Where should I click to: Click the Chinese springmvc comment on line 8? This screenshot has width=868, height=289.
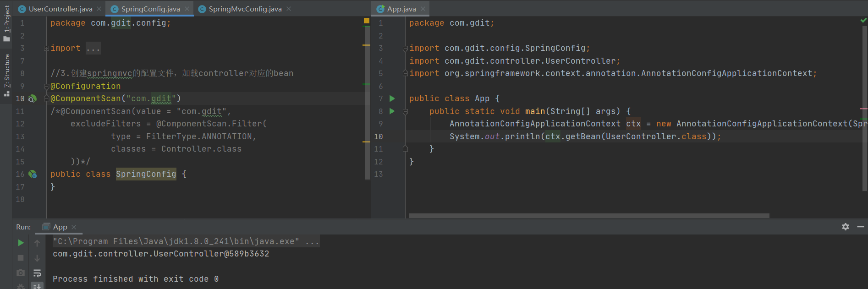coord(172,73)
